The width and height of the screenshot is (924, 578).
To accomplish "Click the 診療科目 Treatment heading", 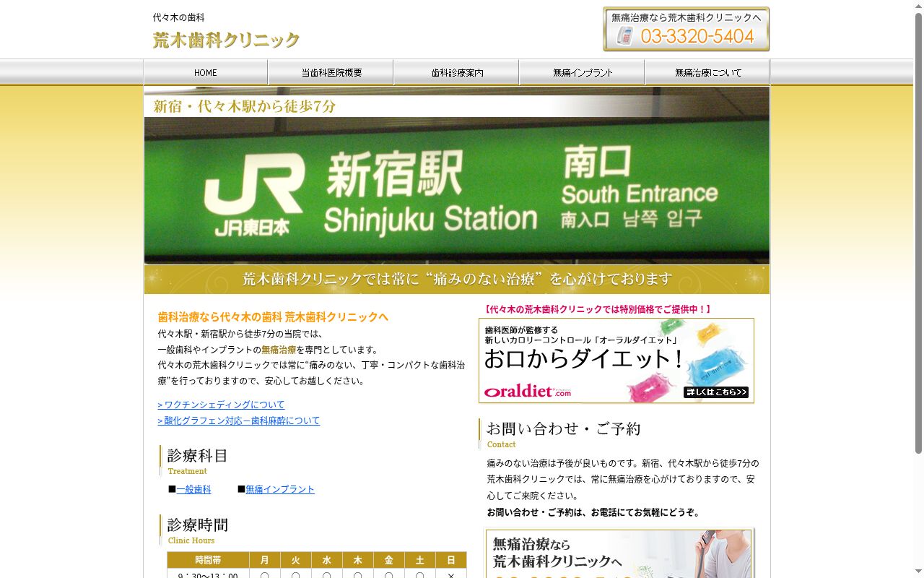I will tap(198, 460).
